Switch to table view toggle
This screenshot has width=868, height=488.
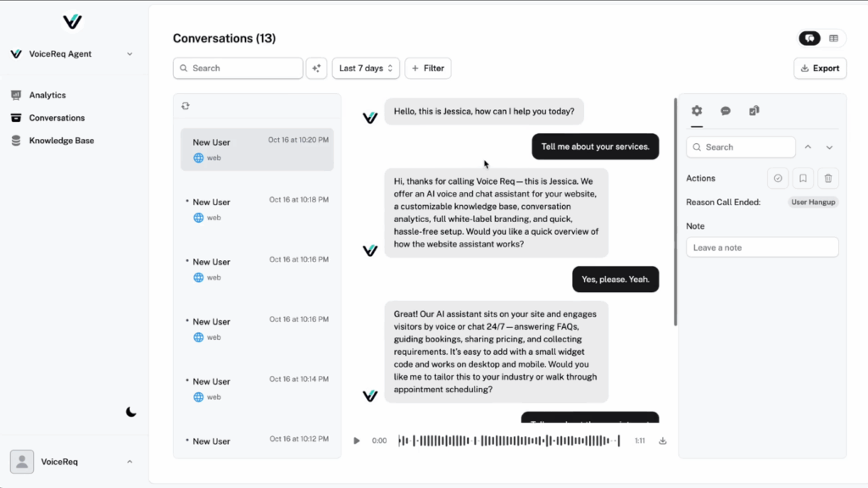(833, 38)
